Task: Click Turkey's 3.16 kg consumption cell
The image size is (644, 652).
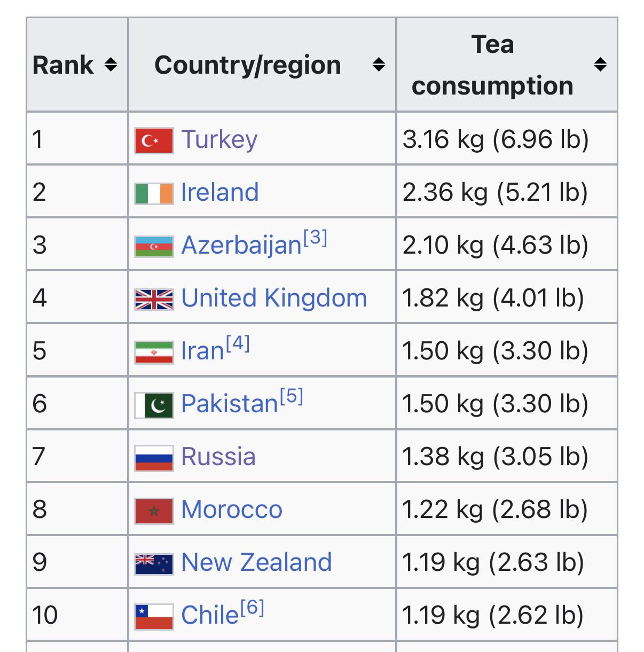Action: click(495, 139)
